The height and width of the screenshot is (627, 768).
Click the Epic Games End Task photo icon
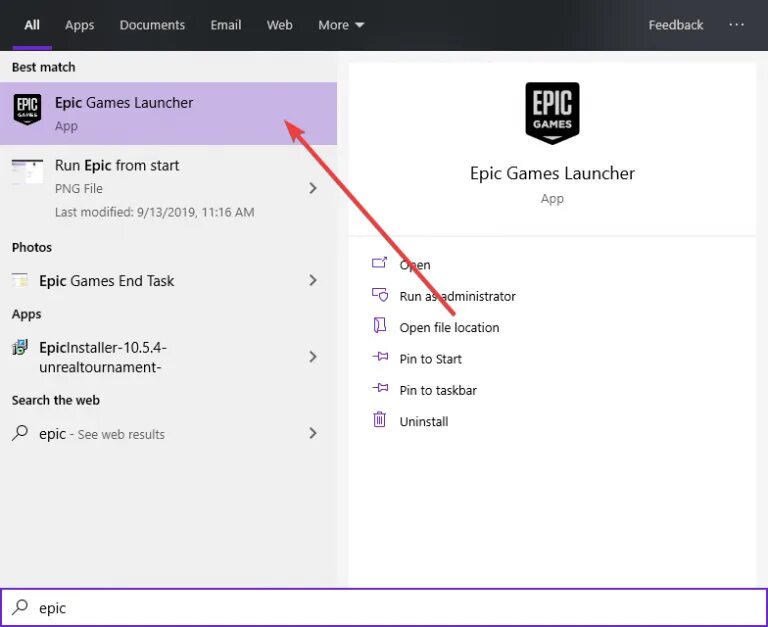point(20,280)
